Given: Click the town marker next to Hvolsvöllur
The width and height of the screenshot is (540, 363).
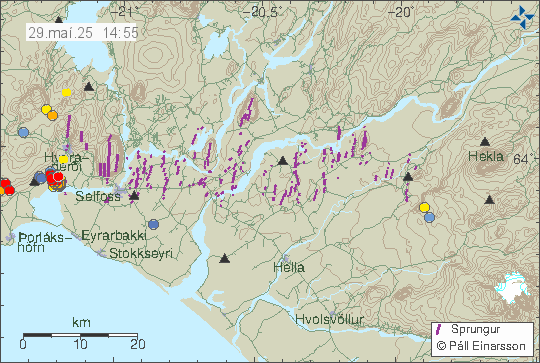Looking at the screenshot, I should coord(333,314).
